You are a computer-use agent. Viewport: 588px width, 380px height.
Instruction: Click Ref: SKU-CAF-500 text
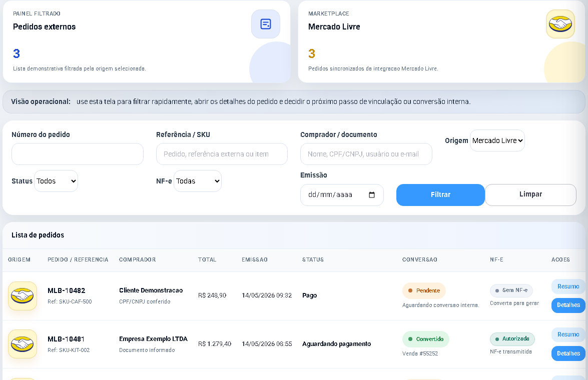click(x=70, y=301)
